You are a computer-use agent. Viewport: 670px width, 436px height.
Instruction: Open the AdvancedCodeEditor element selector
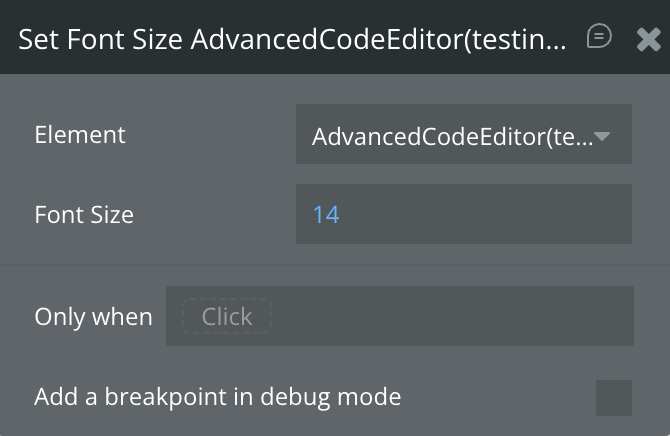[x=463, y=135]
